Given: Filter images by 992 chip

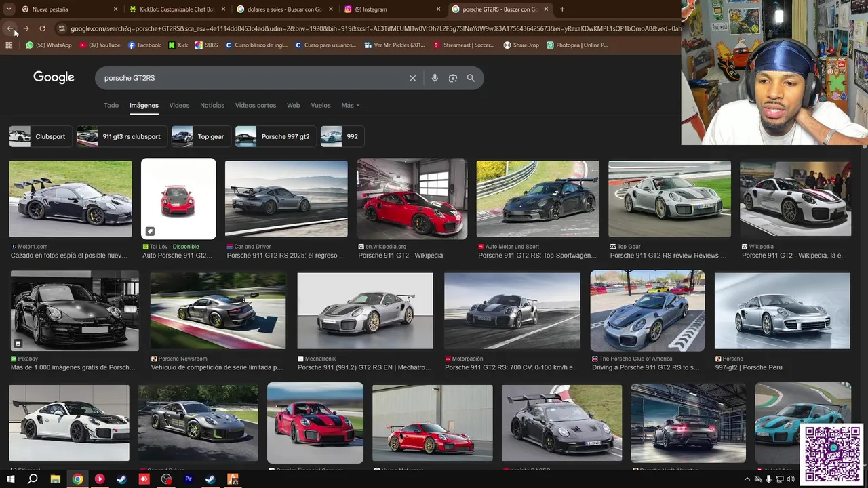Looking at the screenshot, I should coord(342,136).
